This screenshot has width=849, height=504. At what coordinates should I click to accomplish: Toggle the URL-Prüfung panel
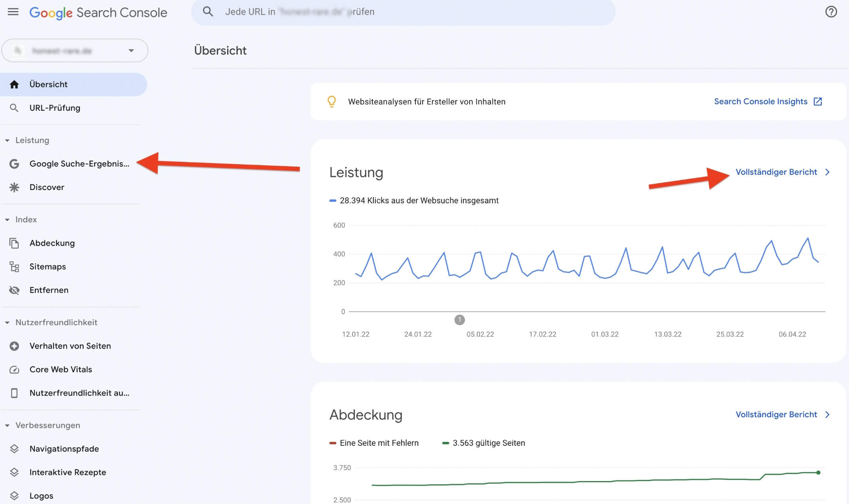(55, 107)
